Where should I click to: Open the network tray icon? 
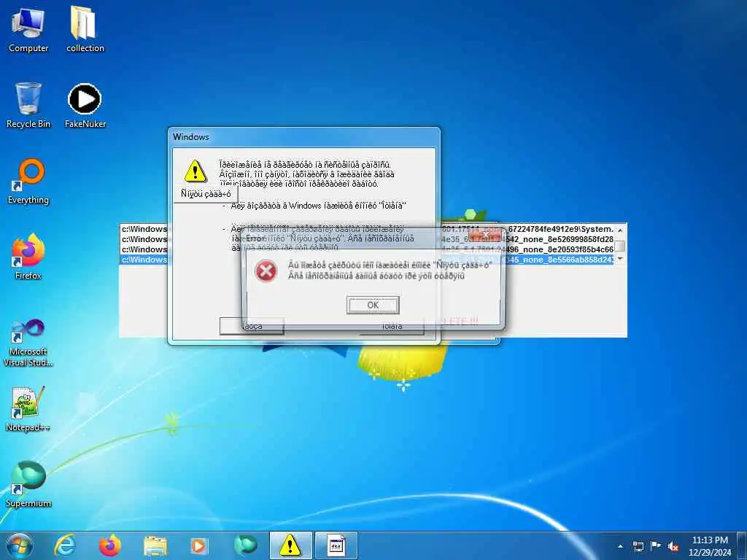pyautogui.click(x=638, y=546)
